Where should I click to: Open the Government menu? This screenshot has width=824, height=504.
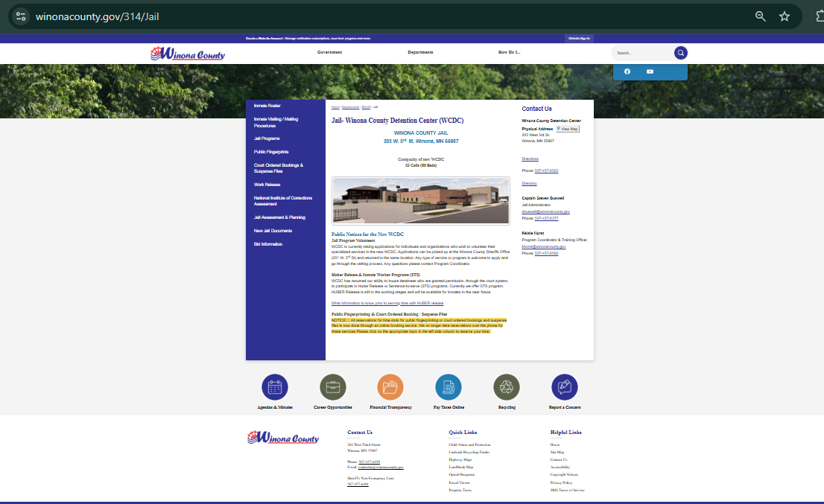[329, 52]
